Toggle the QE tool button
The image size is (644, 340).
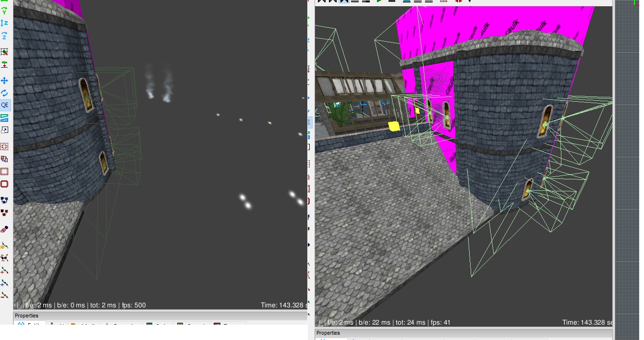click(5, 105)
